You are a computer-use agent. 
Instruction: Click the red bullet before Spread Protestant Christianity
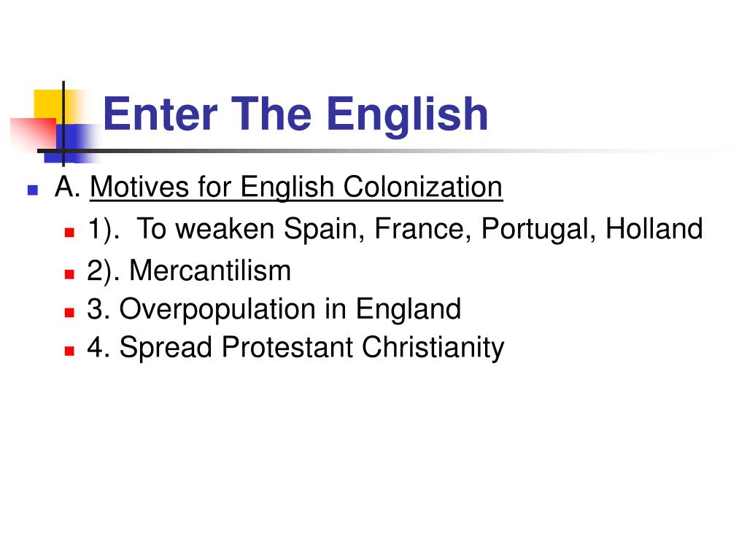click(x=69, y=351)
